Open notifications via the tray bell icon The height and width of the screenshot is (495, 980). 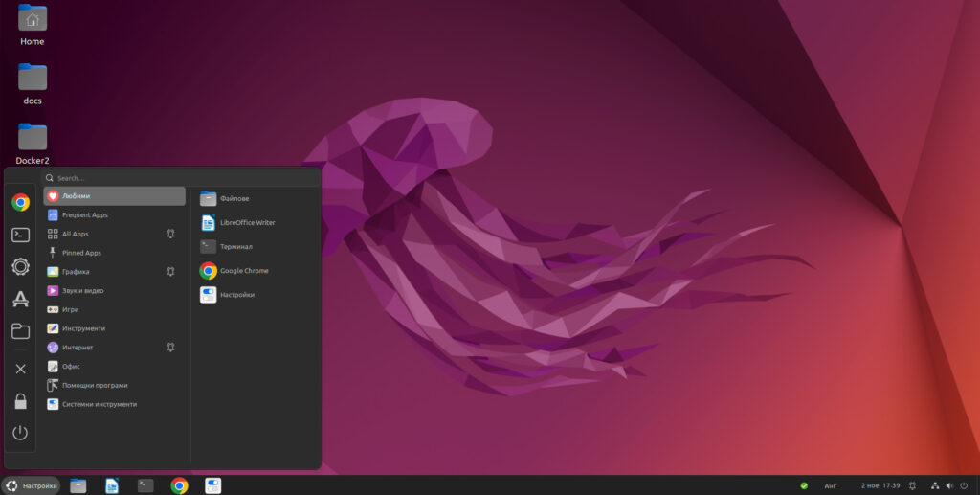[x=912, y=485]
